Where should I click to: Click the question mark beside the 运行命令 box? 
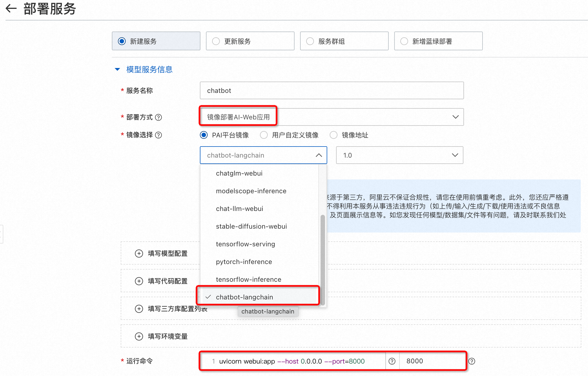(392, 361)
